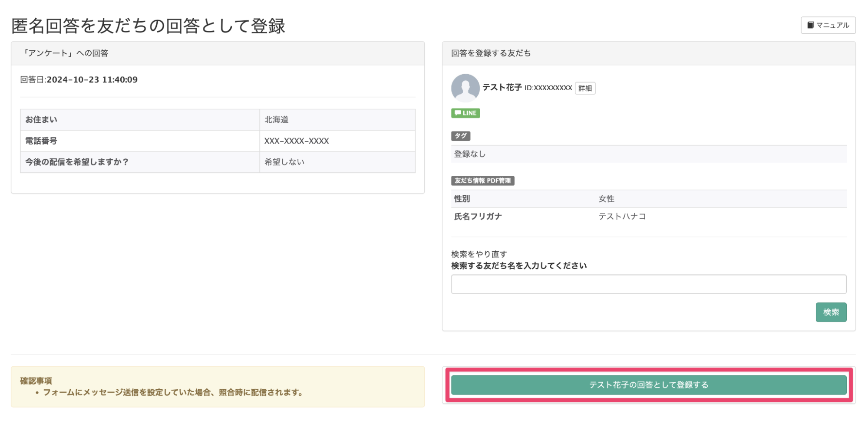This screenshot has height=427, width=868.
Task: Click the 氏名フリガナ value テストハナコ
Action: (x=623, y=216)
